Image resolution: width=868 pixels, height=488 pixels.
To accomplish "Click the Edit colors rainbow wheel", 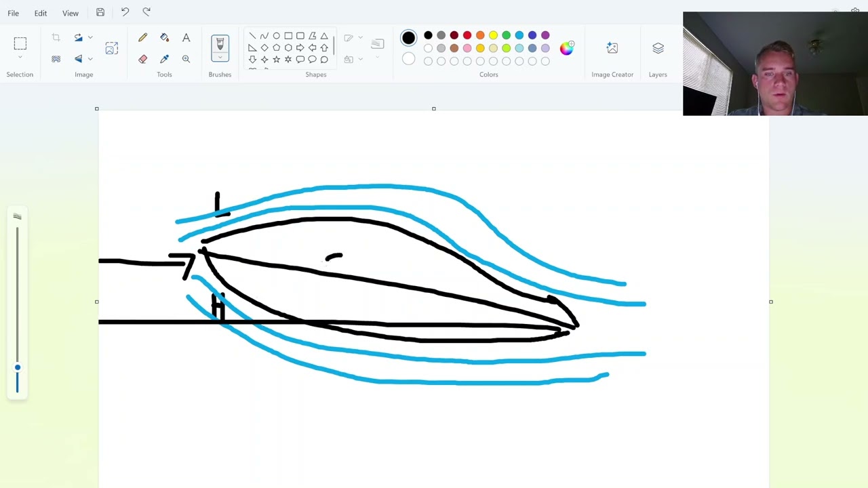I will pyautogui.click(x=566, y=48).
